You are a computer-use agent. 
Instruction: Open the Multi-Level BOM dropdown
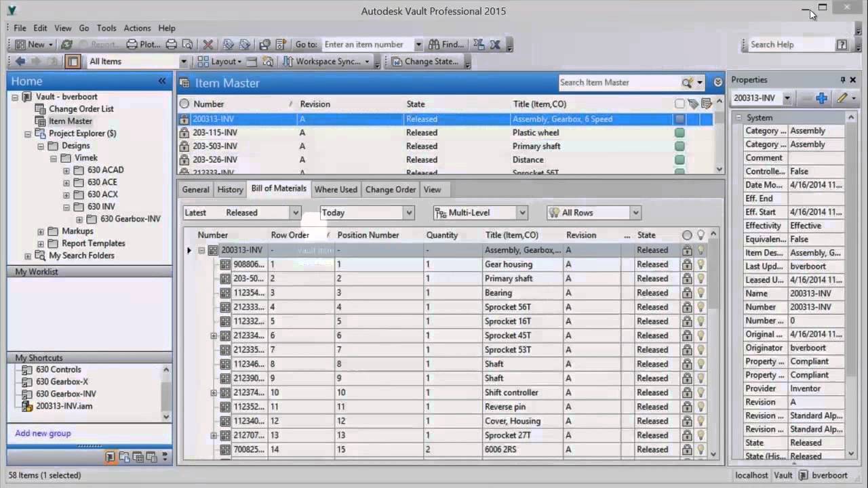click(522, 213)
